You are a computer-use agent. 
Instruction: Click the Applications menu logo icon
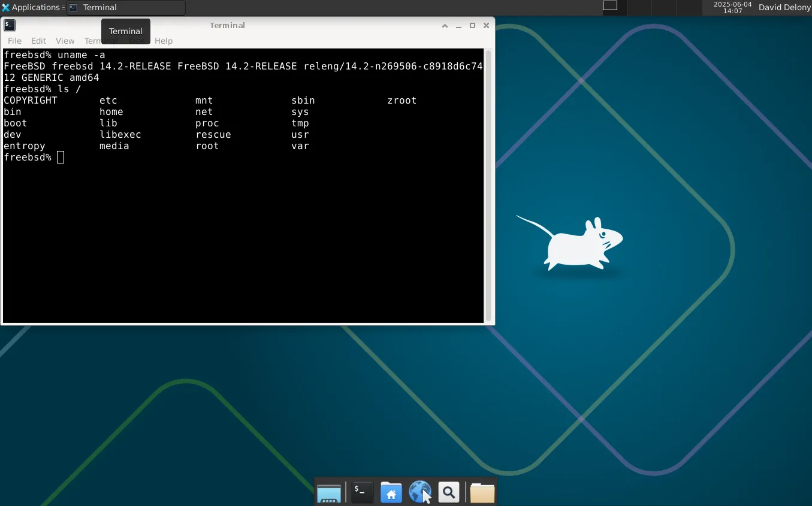[x=6, y=7]
